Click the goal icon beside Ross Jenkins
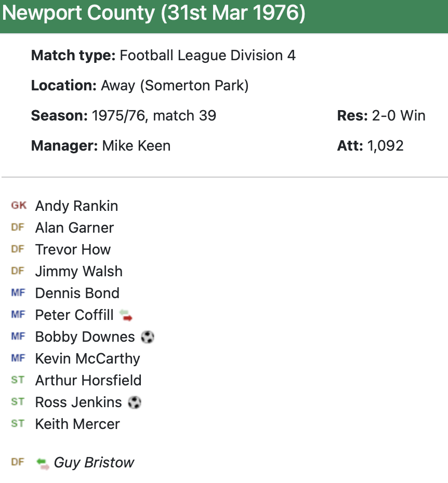This screenshot has width=448, height=483. pyautogui.click(x=135, y=403)
